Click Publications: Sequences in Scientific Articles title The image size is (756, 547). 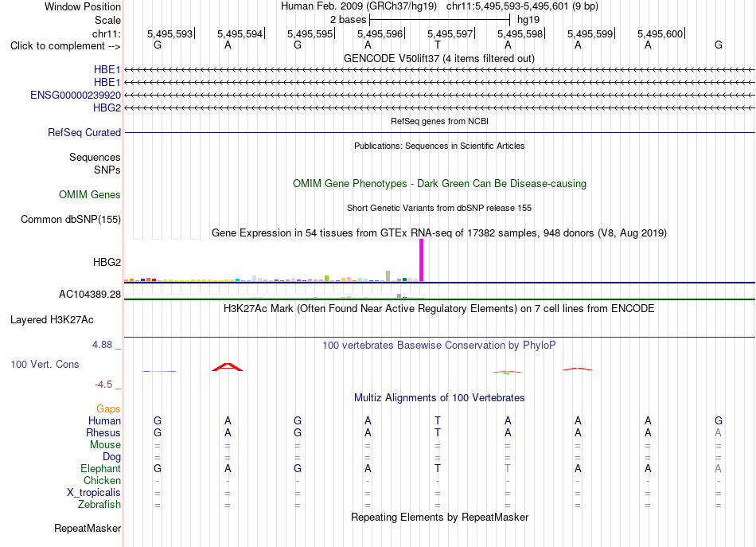[439, 146]
